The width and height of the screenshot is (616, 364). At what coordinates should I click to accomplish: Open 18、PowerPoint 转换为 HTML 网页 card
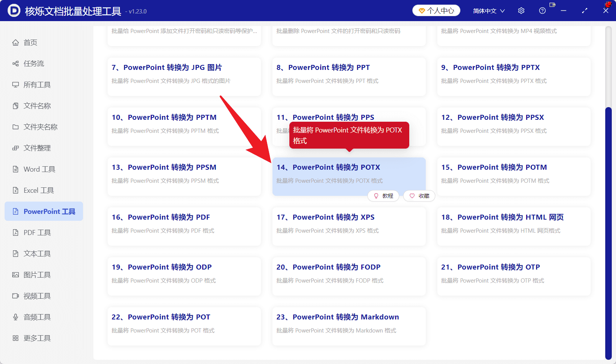(514, 227)
